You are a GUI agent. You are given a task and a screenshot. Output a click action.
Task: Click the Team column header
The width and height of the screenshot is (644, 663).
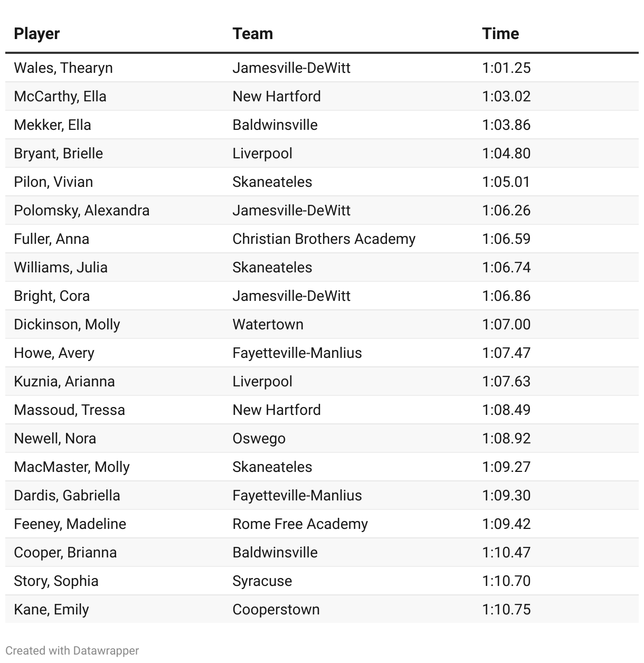(253, 34)
